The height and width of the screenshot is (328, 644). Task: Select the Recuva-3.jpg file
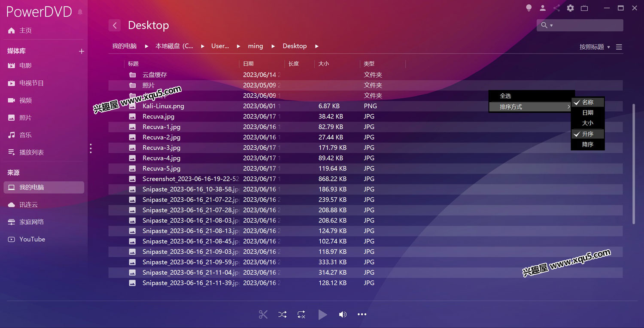(365, 148)
